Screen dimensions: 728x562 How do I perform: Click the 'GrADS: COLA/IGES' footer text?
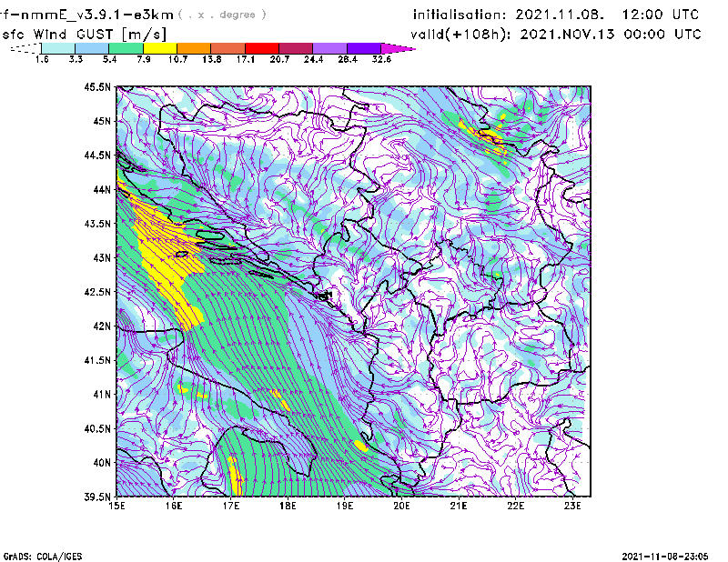(x=43, y=557)
